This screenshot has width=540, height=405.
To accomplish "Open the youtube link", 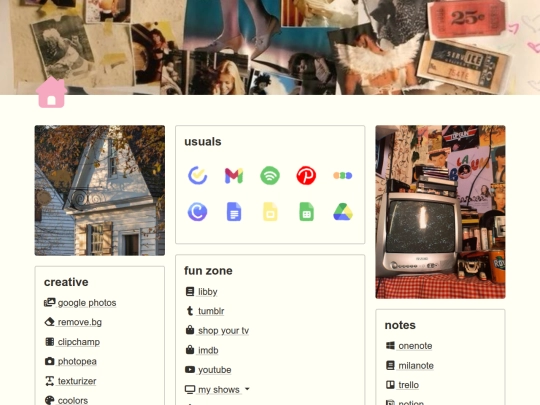I will click(x=215, y=370).
